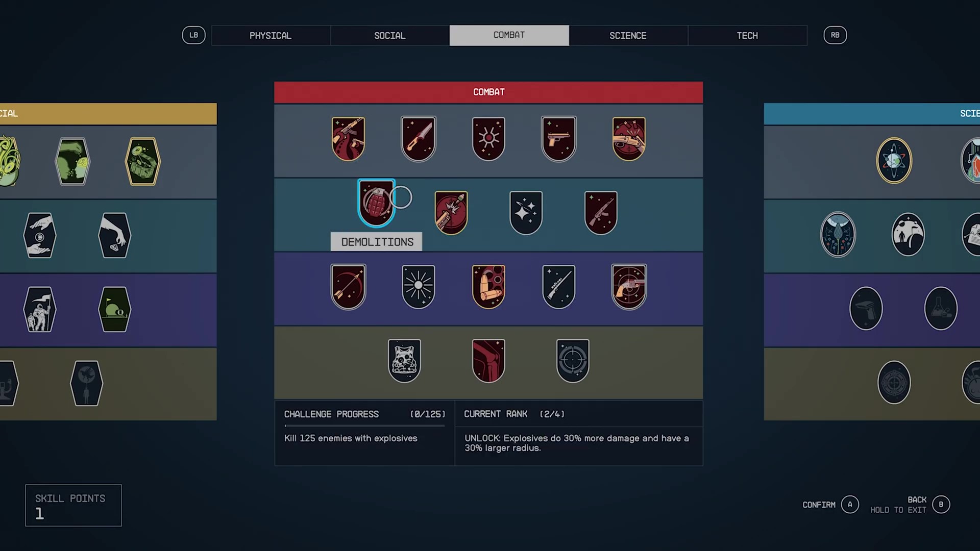980x551 pixels.
Task: Open the Social skills tab
Action: (389, 35)
